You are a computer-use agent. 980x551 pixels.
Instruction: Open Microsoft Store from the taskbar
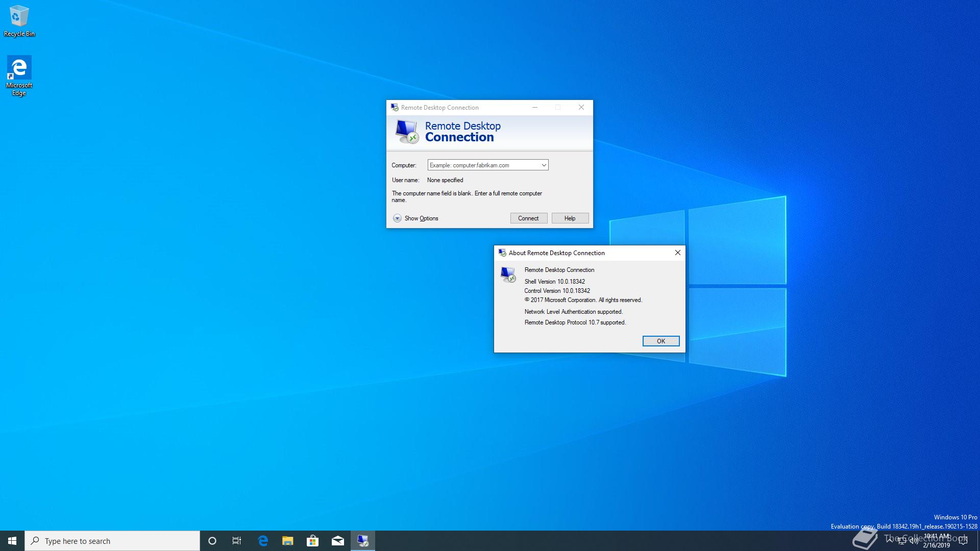pos(312,541)
